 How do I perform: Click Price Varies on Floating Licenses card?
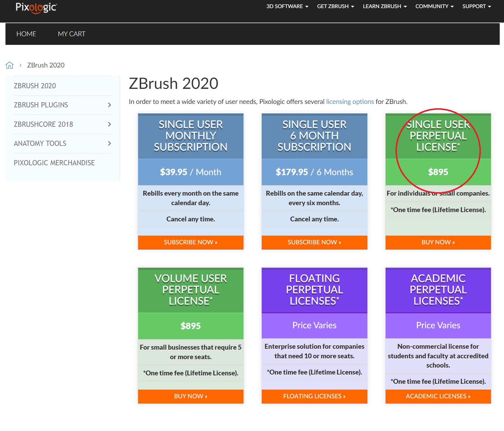[314, 325]
